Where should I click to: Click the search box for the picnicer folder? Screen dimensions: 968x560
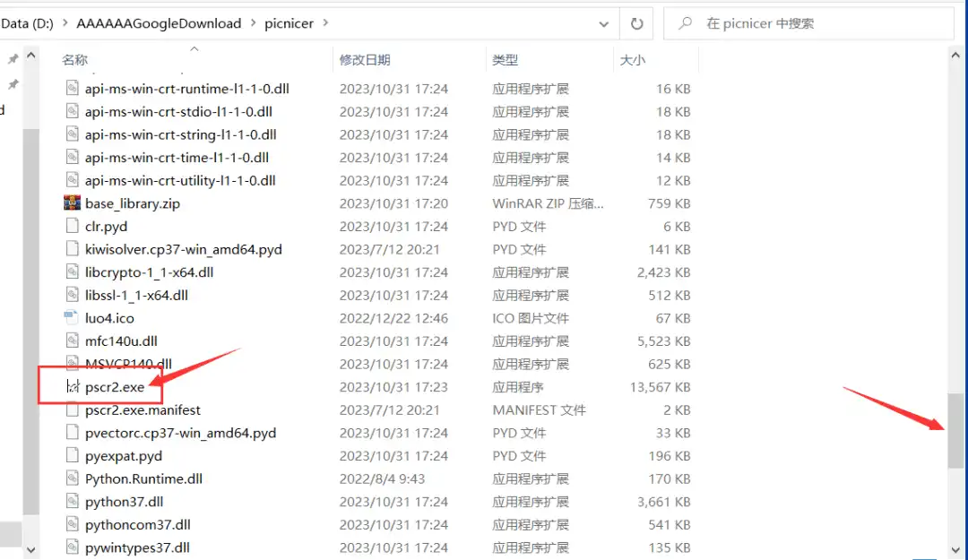[808, 23]
